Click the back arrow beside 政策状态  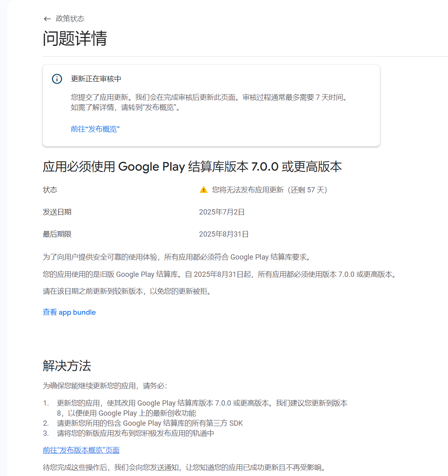point(47,19)
